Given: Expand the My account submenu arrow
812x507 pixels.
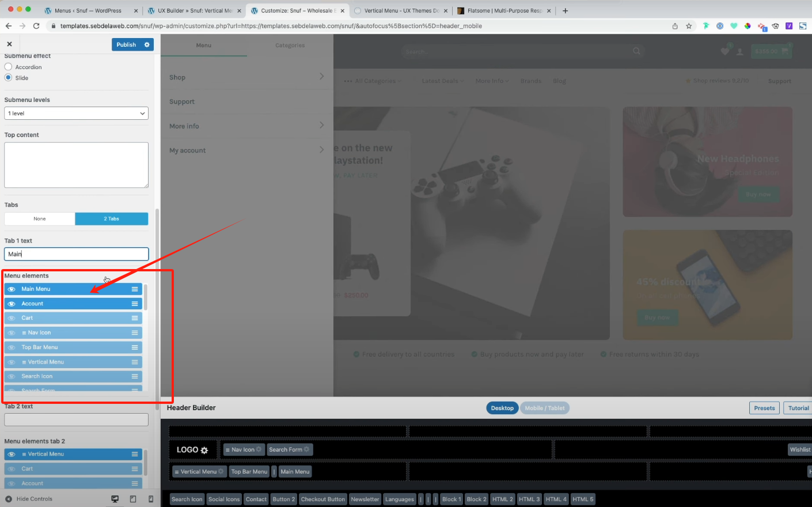Looking at the screenshot, I should point(321,150).
